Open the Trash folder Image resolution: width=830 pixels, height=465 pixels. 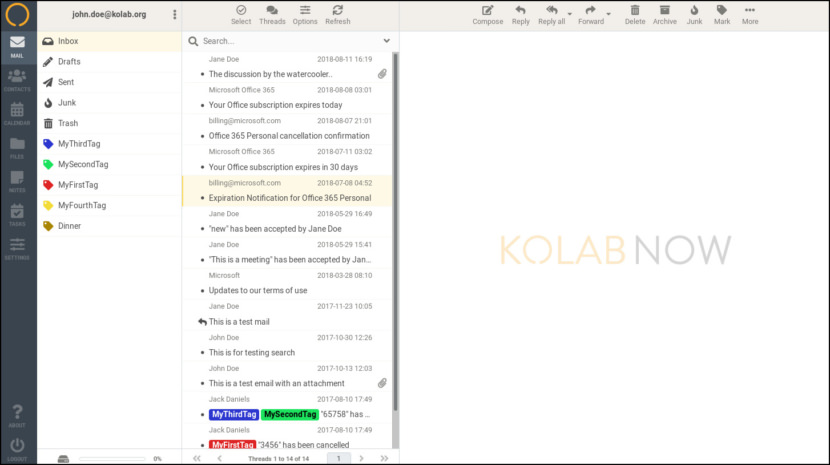point(110,123)
